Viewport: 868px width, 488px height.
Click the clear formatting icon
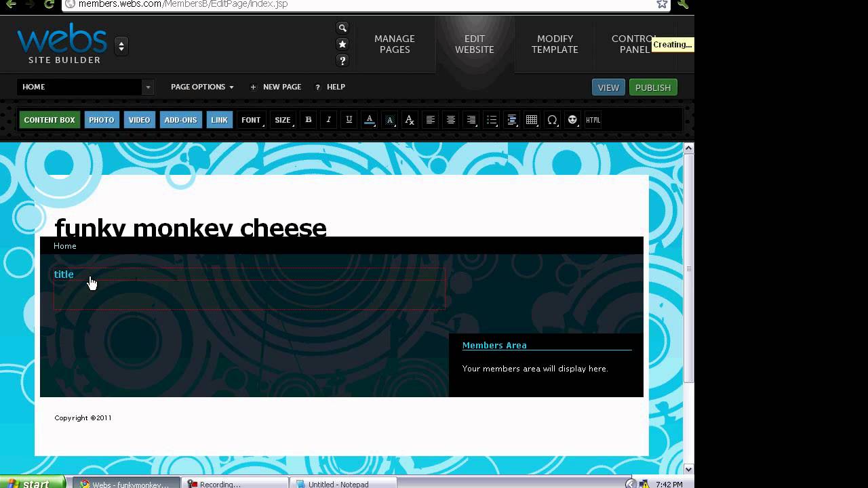tap(410, 120)
